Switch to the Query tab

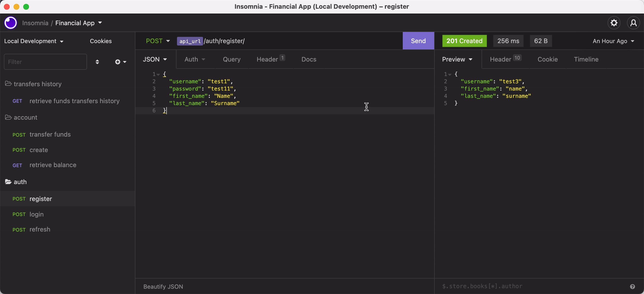(x=232, y=59)
